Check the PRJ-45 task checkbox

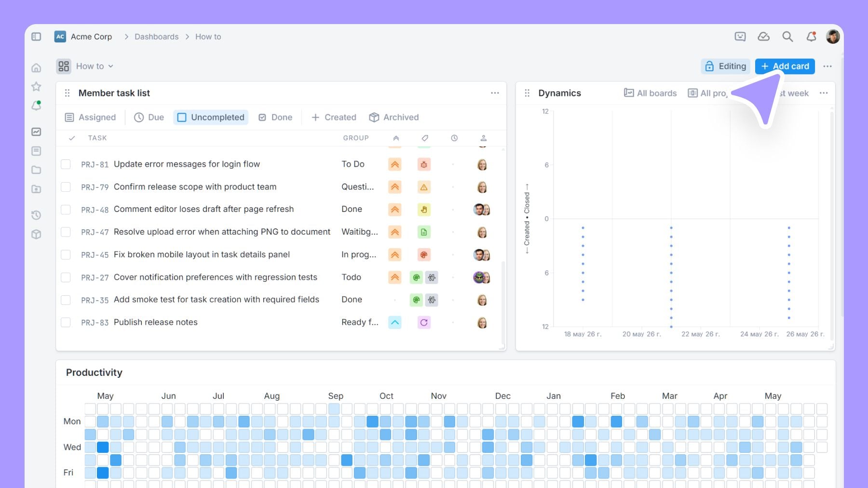(x=66, y=254)
